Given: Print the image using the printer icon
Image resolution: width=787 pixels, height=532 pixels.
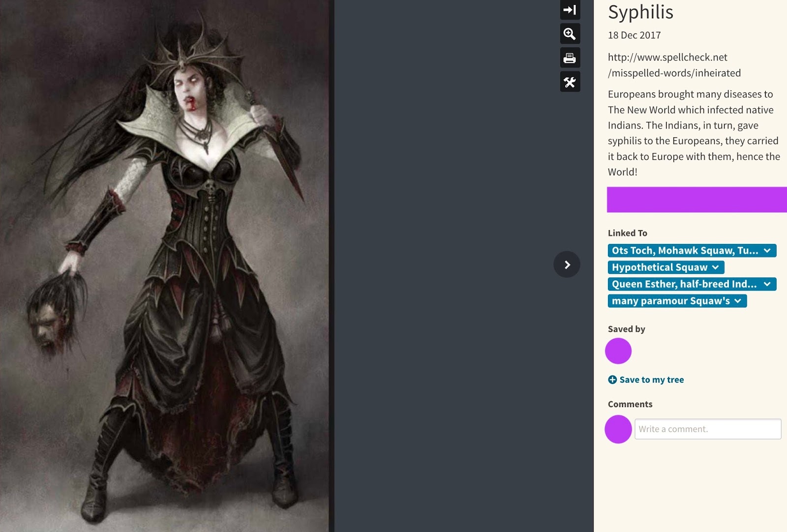Looking at the screenshot, I should coord(570,58).
